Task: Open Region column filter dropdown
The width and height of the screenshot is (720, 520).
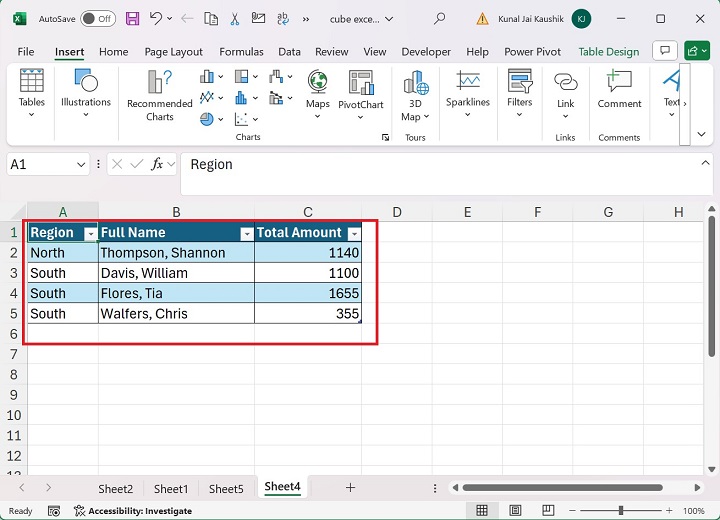Action: click(90, 233)
